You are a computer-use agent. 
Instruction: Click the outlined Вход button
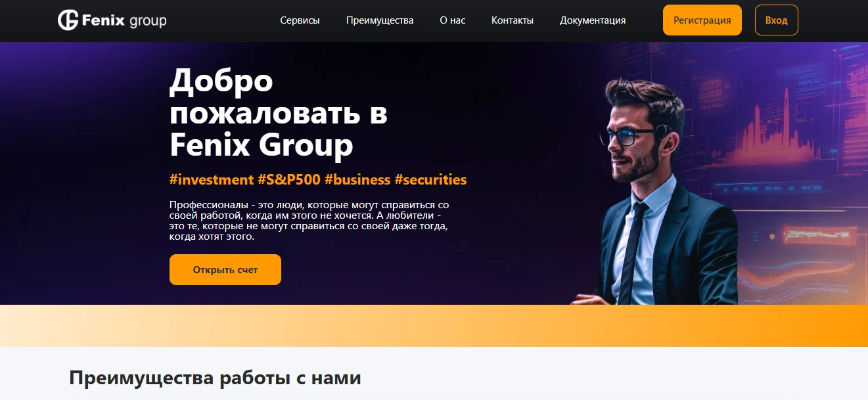point(777,20)
